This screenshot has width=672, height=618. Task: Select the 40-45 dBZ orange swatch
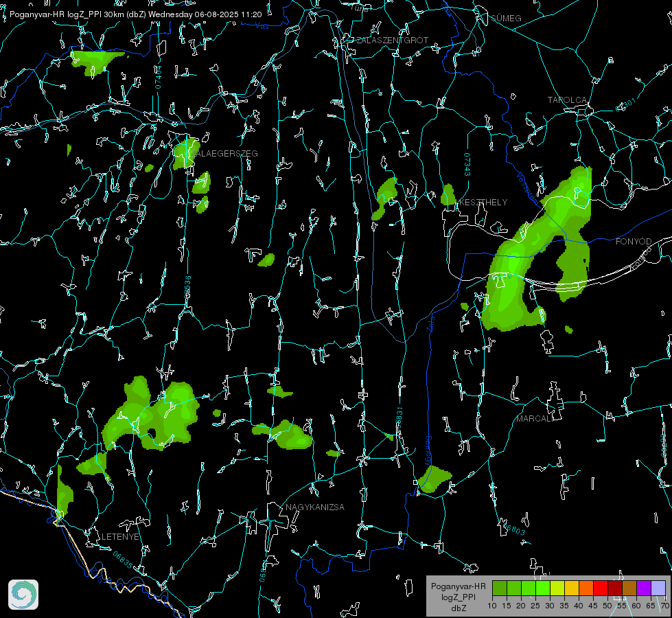click(586, 588)
